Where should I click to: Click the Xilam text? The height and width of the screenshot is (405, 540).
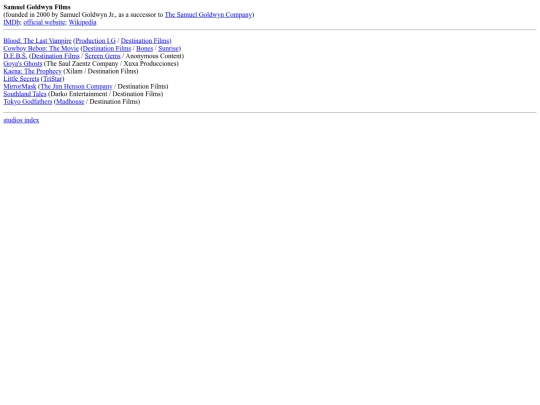pos(74,71)
